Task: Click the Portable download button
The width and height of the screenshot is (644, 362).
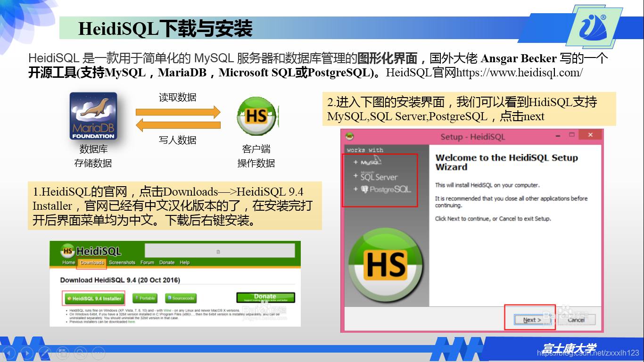Action: (x=145, y=298)
